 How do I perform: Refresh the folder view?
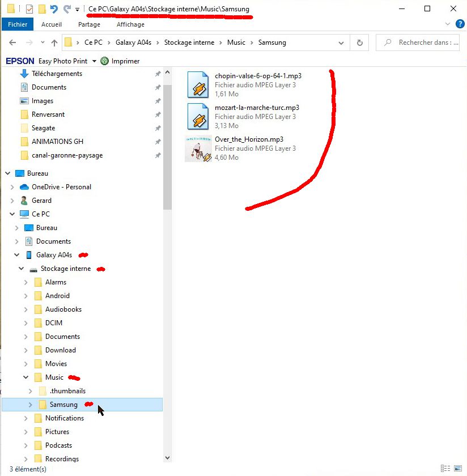point(359,43)
